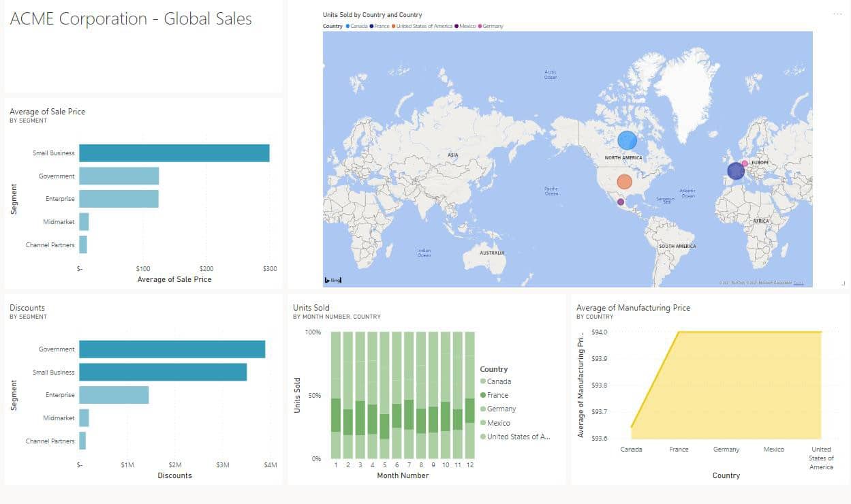
Task: Select Small Business bar in Average of Sale Price
Action: pos(174,153)
